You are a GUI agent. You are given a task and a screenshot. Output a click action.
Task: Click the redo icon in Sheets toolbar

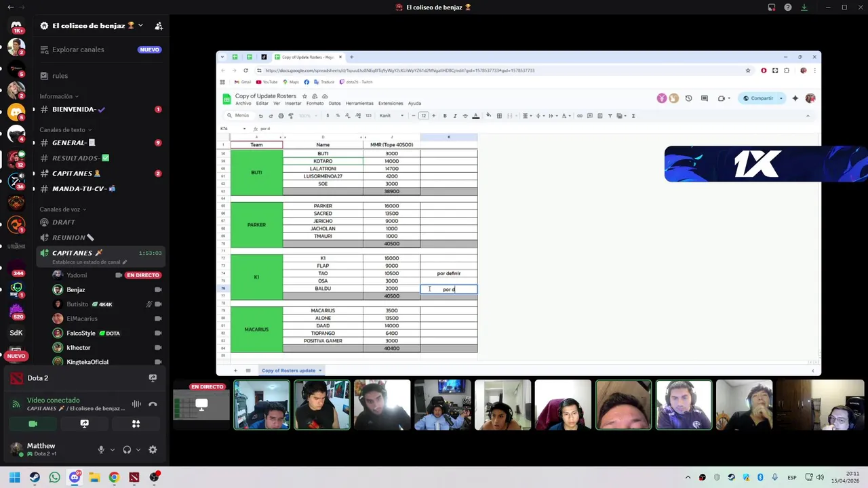pyautogui.click(x=271, y=115)
